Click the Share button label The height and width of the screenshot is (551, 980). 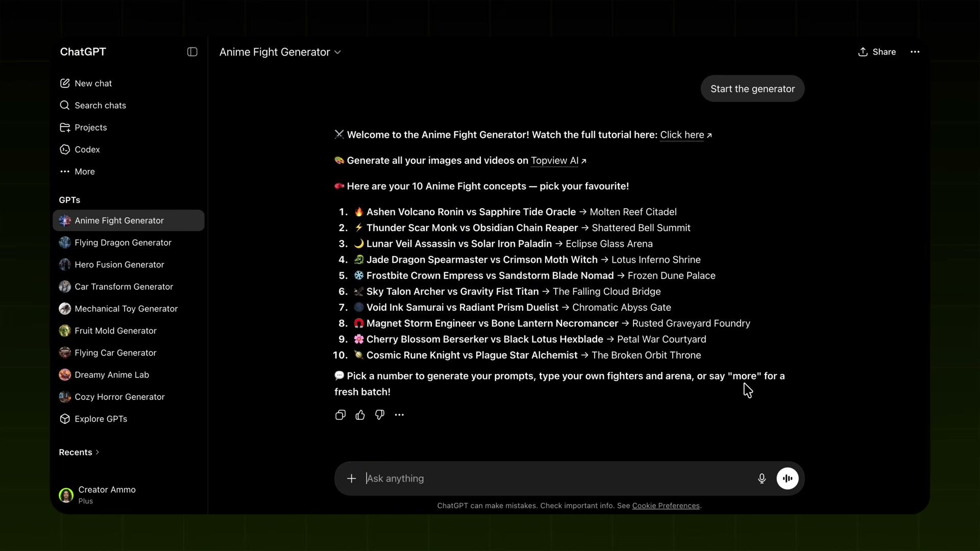(x=884, y=52)
